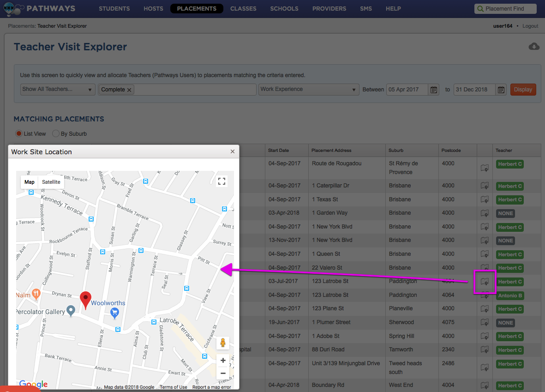Open the Schools menu

[284, 9]
